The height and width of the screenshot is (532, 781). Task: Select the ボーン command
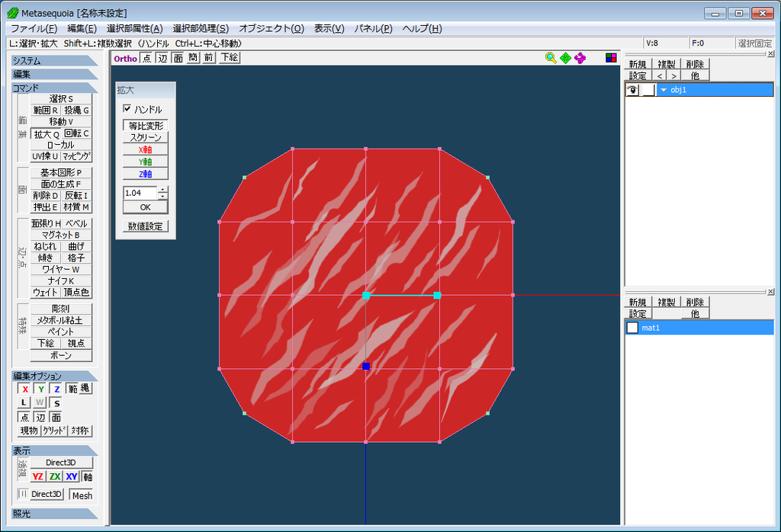tap(61, 355)
